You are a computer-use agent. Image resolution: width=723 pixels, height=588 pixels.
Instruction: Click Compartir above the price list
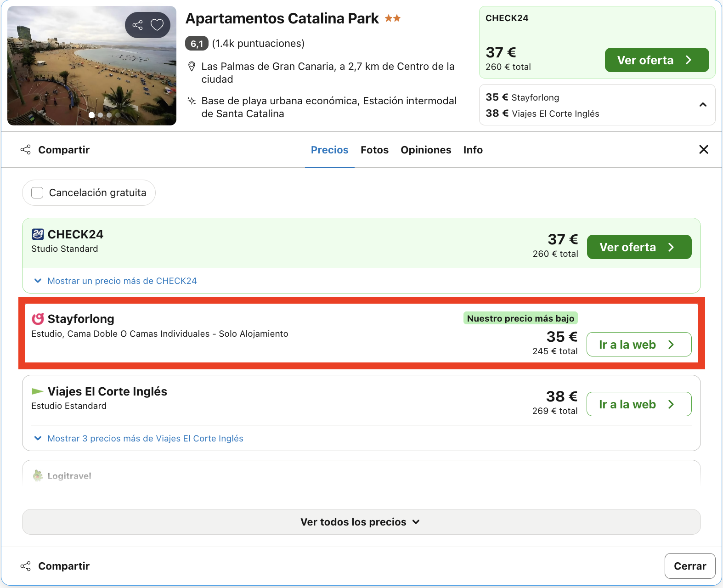(x=55, y=150)
